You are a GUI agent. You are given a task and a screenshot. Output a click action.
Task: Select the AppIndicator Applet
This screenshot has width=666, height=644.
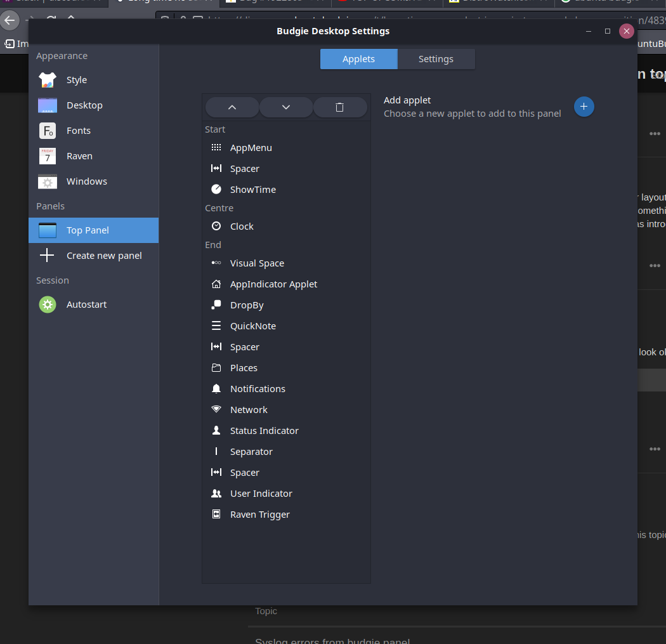[x=286, y=284]
